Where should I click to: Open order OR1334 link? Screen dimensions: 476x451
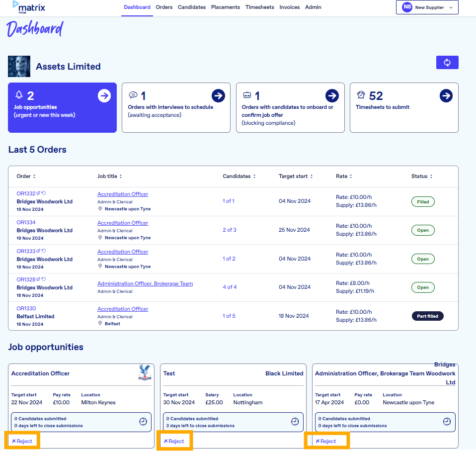point(26,222)
